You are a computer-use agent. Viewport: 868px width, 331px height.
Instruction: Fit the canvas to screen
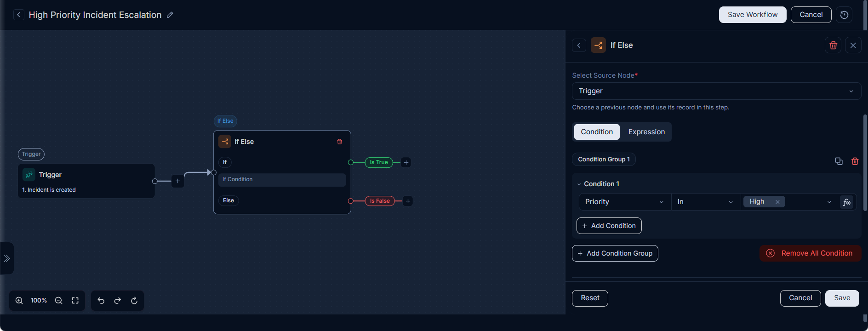[75, 301]
